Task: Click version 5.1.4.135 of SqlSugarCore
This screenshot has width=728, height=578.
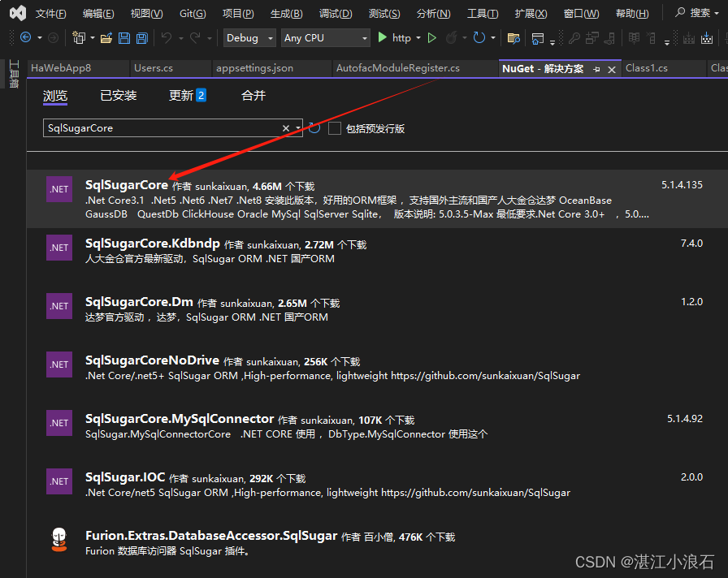Action: (x=682, y=184)
